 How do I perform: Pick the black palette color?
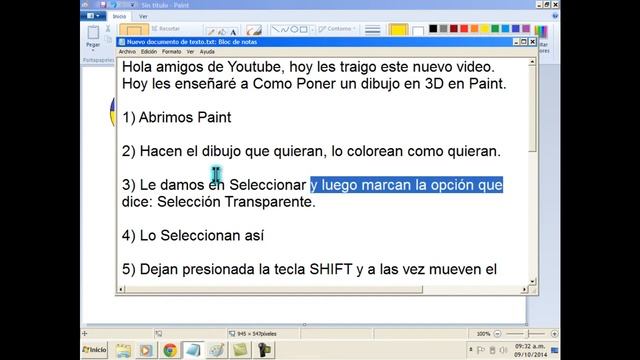433,29
